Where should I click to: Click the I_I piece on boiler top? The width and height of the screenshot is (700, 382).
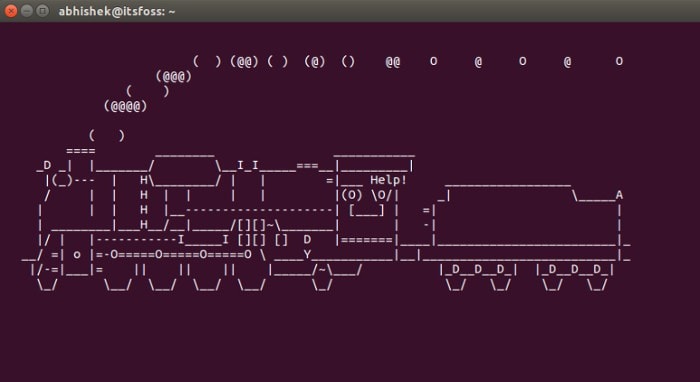248,166
